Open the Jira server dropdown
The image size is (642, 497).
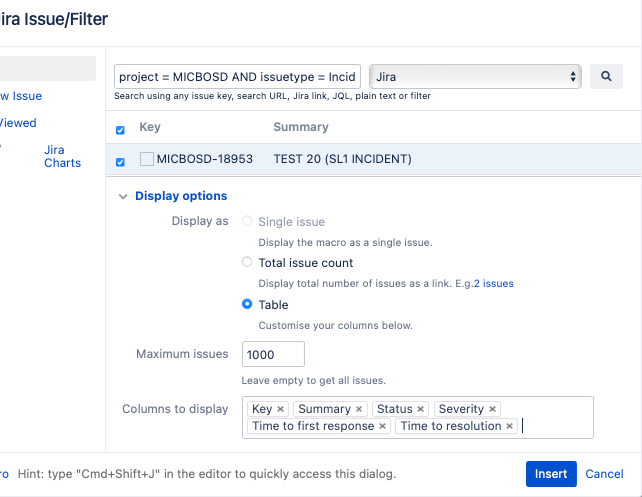[x=475, y=77]
